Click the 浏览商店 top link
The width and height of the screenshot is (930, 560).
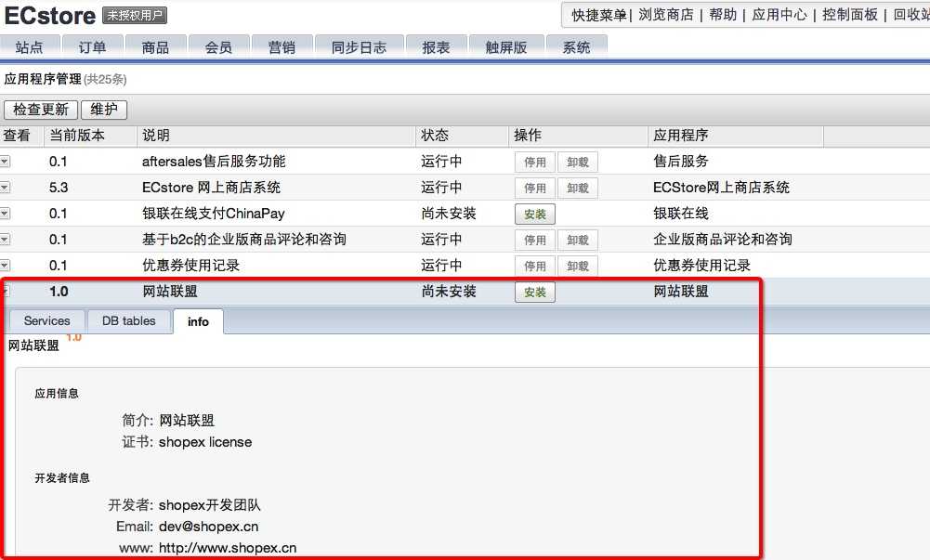[666, 15]
